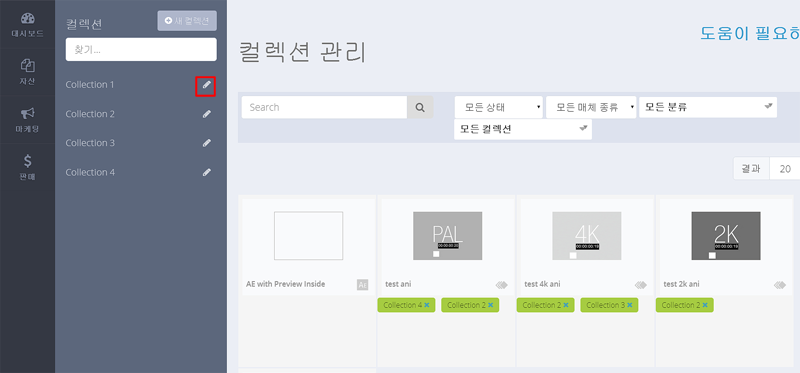Click the test 4k ani asset title
The width and height of the screenshot is (800, 373).
click(x=542, y=284)
